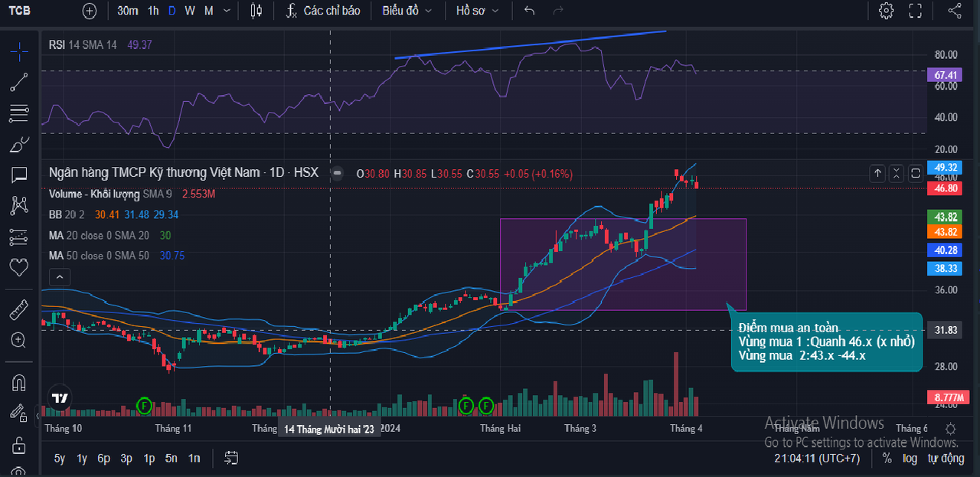The image size is (980, 477).
Task: Switch to the 1h timeframe
Action: pyautogui.click(x=153, y=11)
